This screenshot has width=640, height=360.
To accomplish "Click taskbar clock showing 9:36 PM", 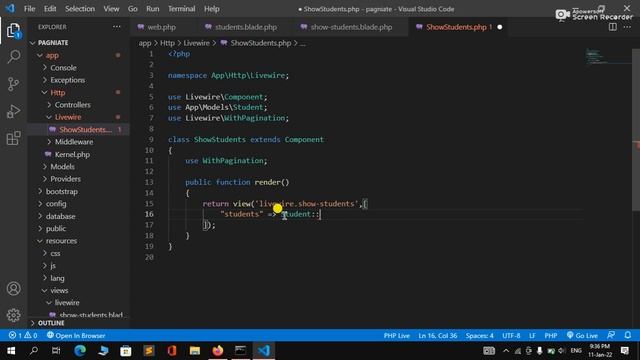I will [600, 351].
